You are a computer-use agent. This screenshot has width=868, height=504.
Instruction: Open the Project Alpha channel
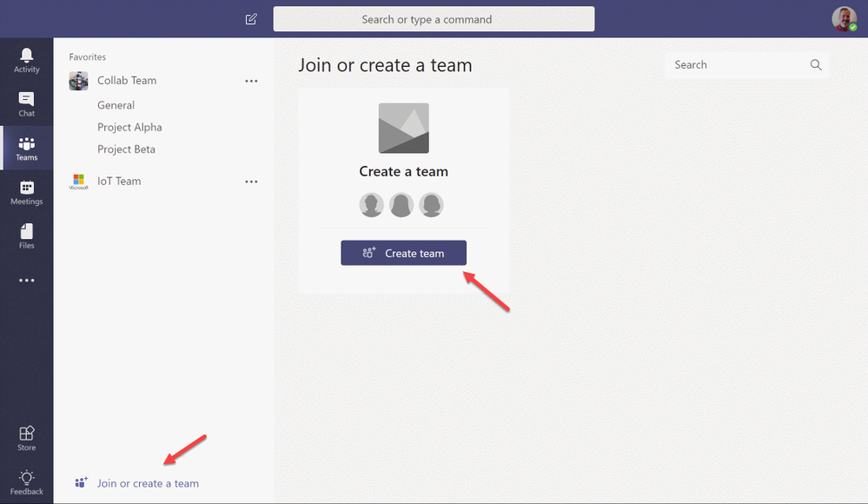pyautogui.click(x=129, y=127)
